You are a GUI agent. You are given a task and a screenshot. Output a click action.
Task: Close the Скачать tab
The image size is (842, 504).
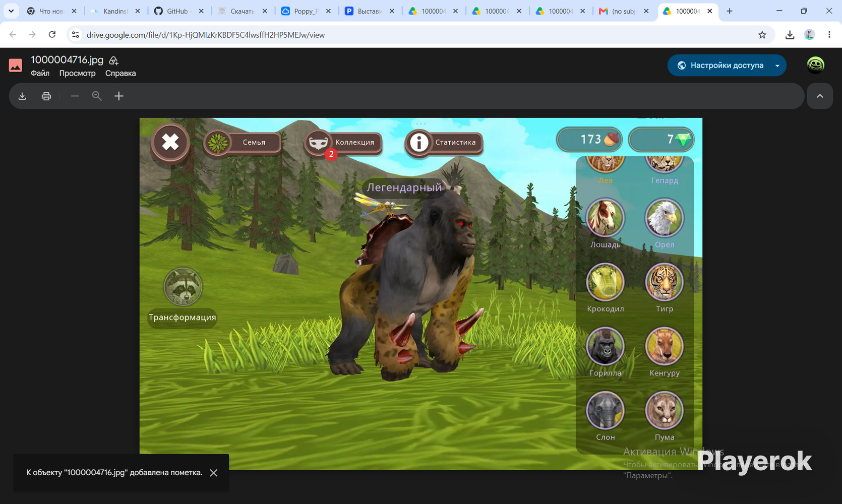[x=265, y=11]
